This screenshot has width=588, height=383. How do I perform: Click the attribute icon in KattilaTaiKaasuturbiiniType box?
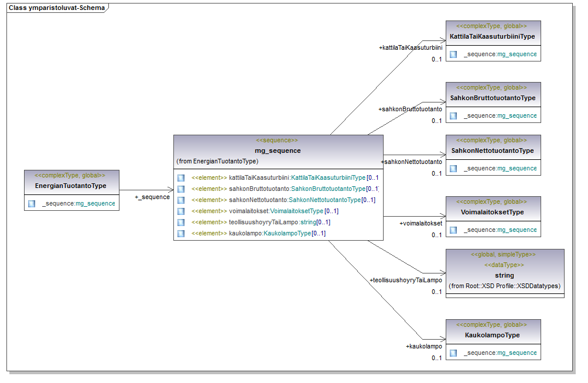click(x=453, y=54)
